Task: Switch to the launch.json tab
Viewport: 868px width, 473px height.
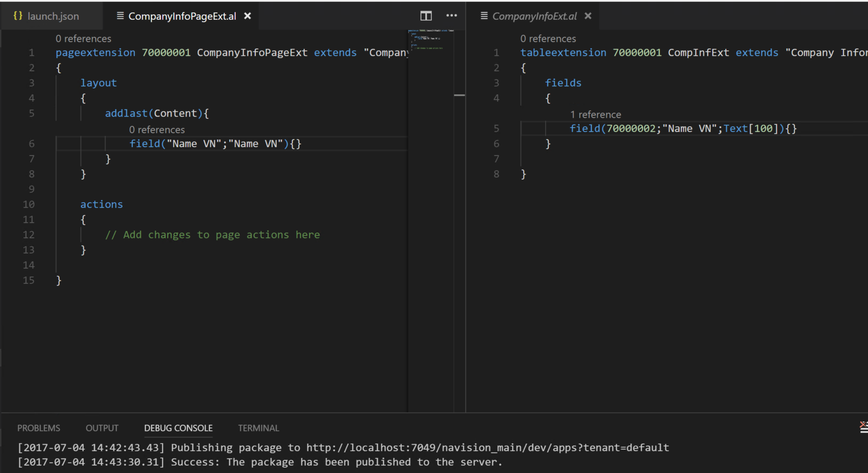Action: (53, 16)
